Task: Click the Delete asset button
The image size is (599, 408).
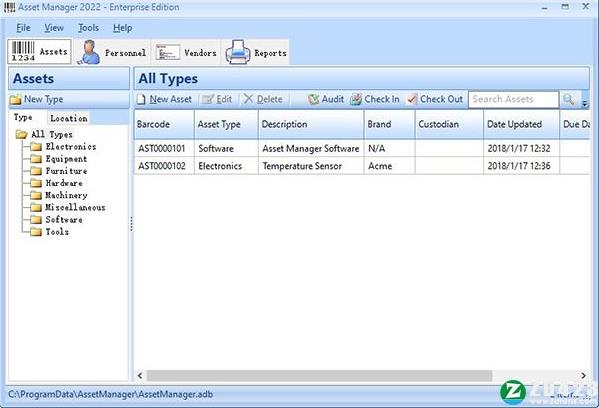Action: (263, 99)
